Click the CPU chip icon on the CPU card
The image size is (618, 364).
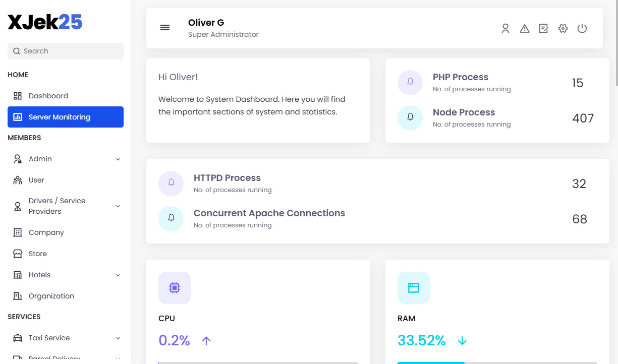[x=174, y=287]
